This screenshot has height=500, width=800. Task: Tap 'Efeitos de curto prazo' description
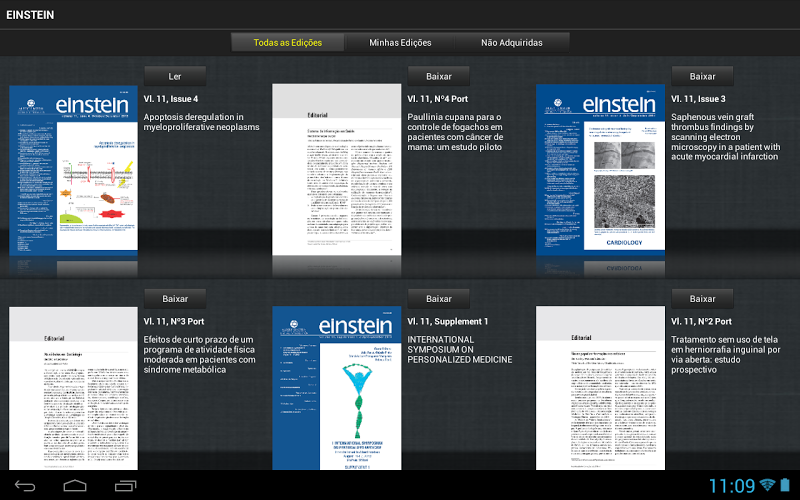(x=199, y=355)
